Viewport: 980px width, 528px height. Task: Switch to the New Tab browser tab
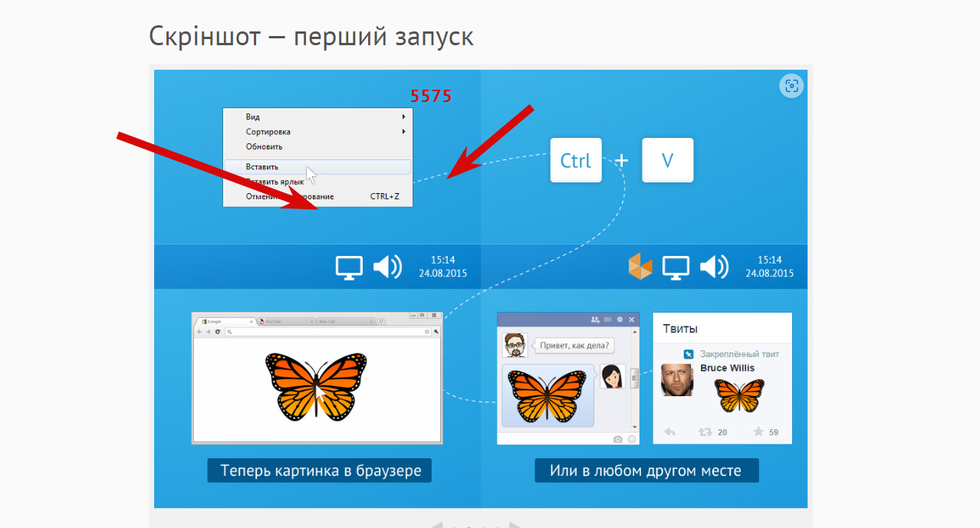(347, 322)
